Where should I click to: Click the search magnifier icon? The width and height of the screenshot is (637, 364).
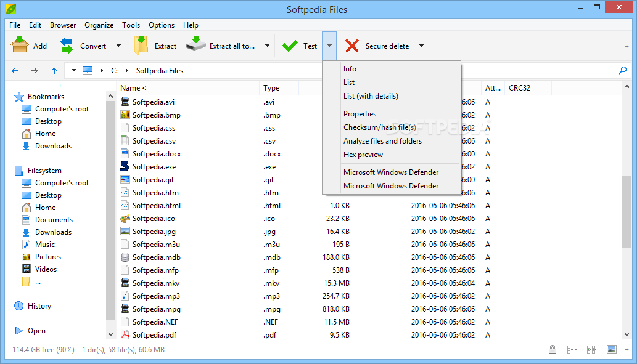click(x=622, y=71)
